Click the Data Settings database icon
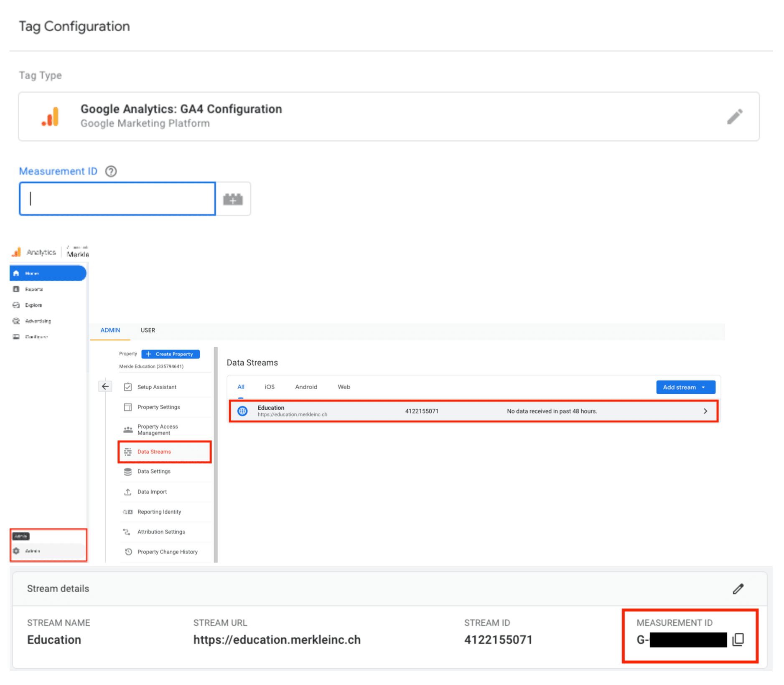This screenshot has height=685, width=784. coord(128,472)
